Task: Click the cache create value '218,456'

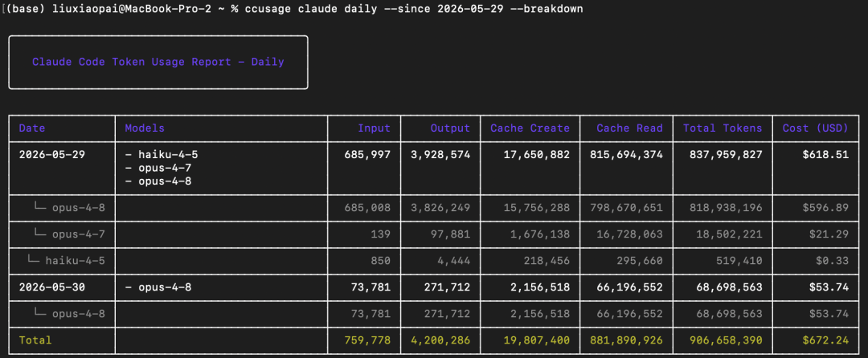Action: click(x=547, y=261)
